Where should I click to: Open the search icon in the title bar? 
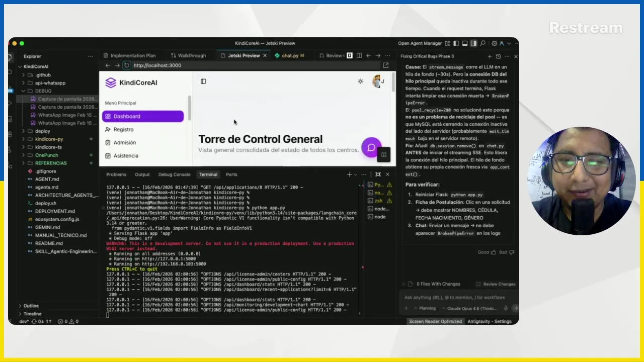click(x=482, y=43)
